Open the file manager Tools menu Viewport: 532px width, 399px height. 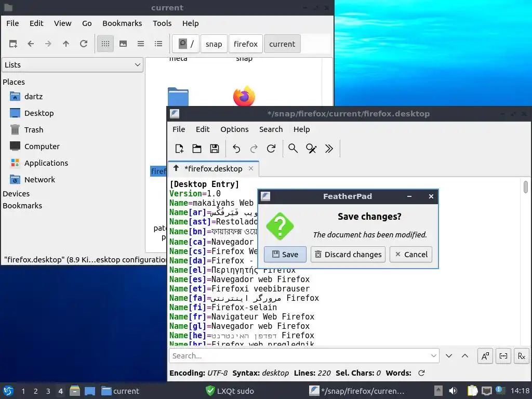162,23
